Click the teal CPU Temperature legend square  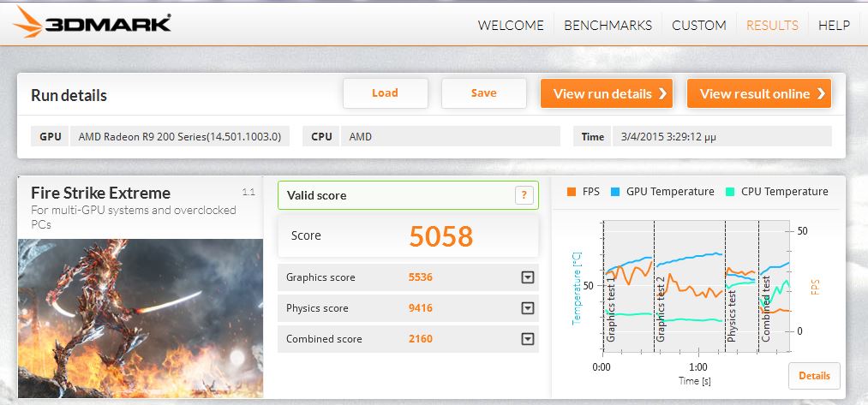tap(729, 192)
